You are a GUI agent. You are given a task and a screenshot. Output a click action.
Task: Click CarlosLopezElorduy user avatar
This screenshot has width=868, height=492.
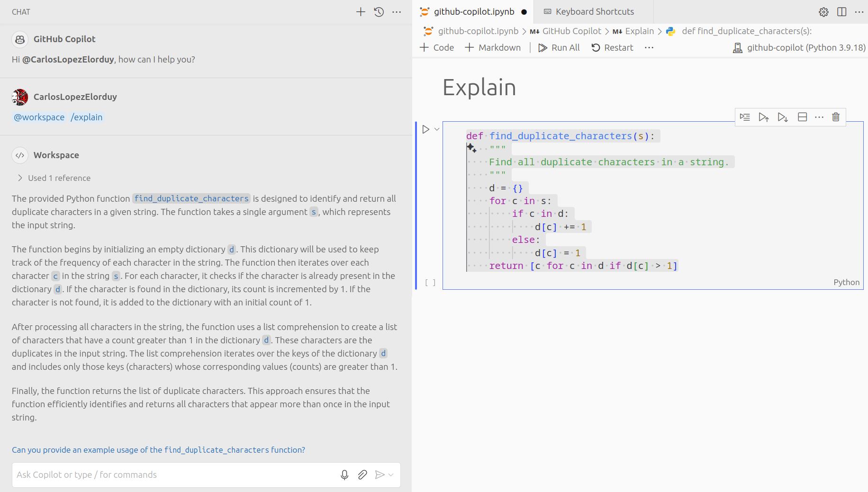pyautogui.click(x=20, y=97)
